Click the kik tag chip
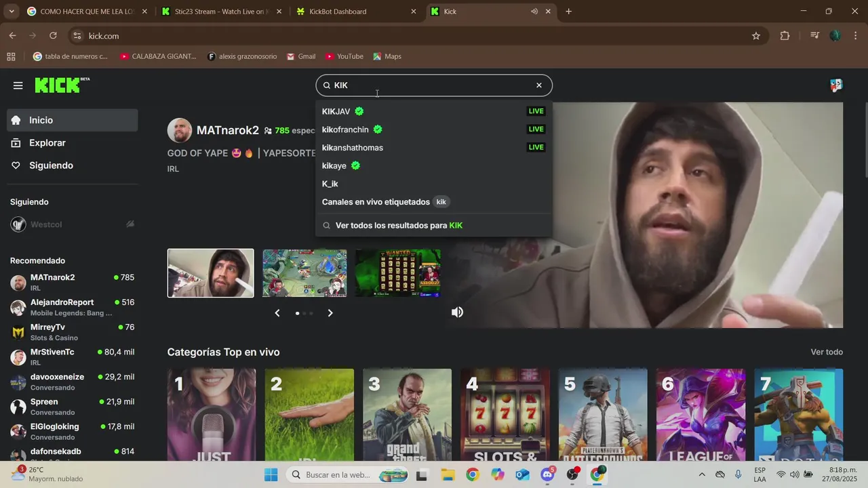868x488 pixels. pyautogui.click(x=441, y=202)
